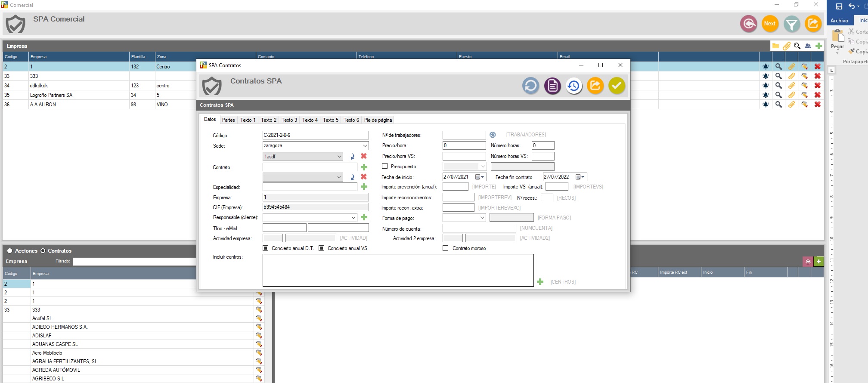Switch to the Texto 4 tab
Image resolution: width=868 pixels, height=383 pixels.
point(310,120)
